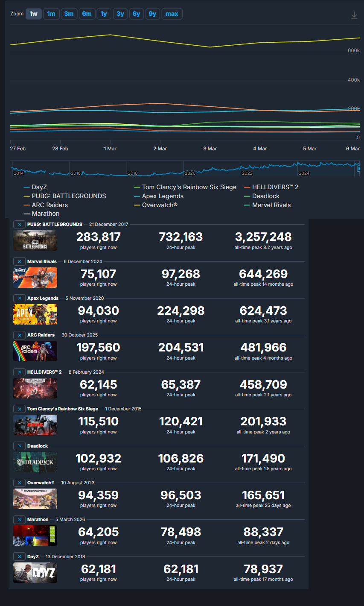Toggle Marathon series in chart legend
Viewport: 364px width, 606px height.
pos(41,214)
